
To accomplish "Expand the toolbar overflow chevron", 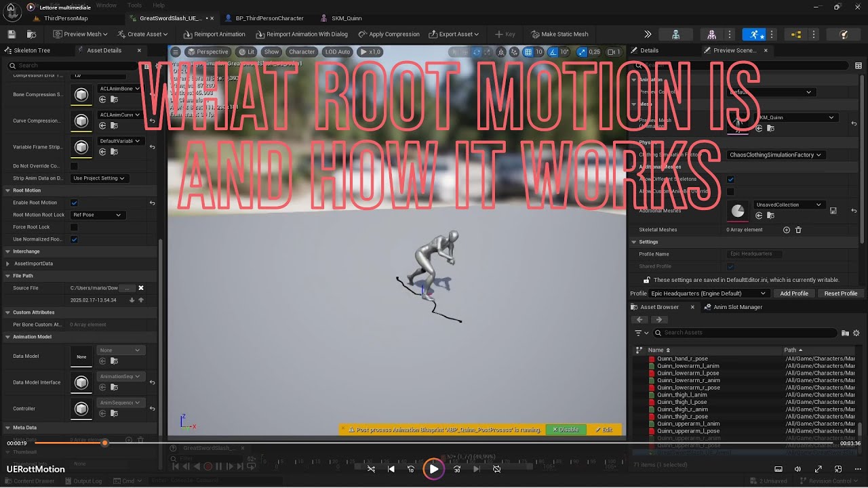I will pyautogui.click(x=648, y=34).
